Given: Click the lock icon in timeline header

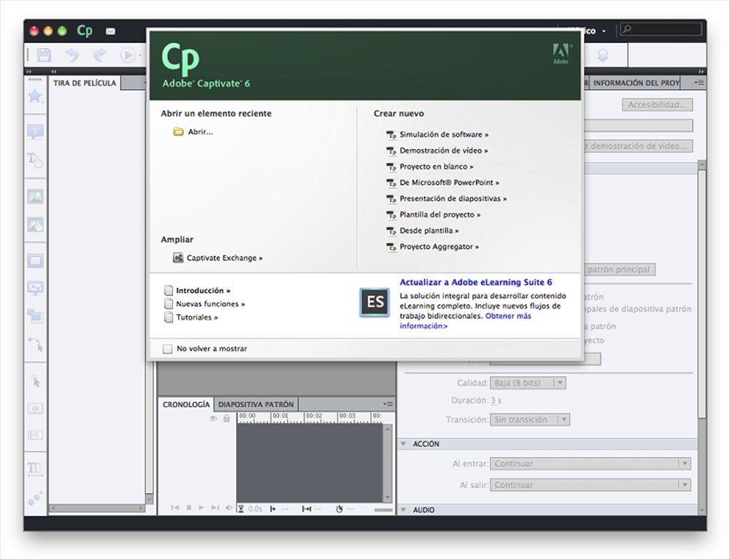Looking at the screenshot, I should (227, 418).
